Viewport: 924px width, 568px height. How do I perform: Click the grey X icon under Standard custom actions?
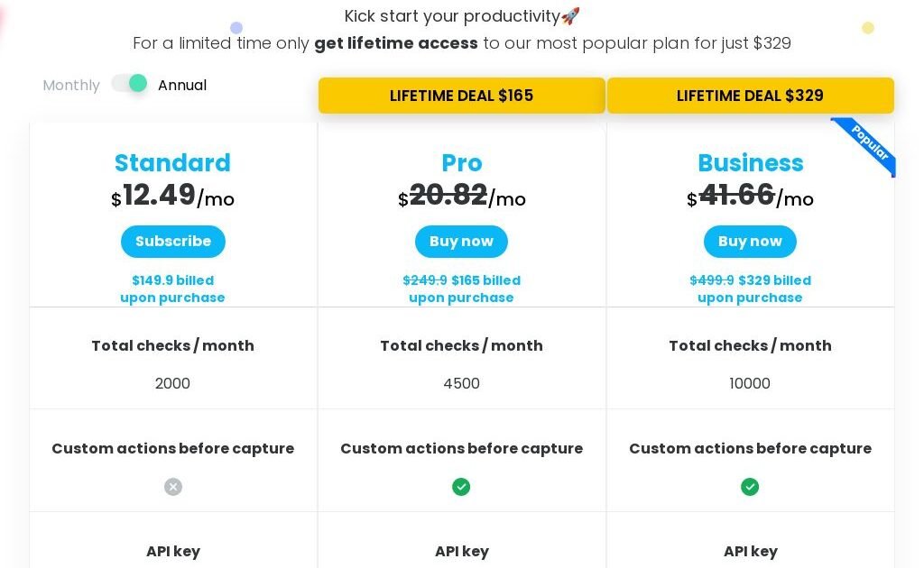coord(173,487)
